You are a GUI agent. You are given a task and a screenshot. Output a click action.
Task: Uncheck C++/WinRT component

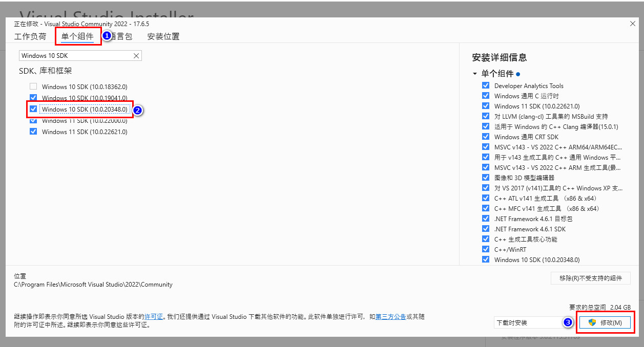coord(486,249)
